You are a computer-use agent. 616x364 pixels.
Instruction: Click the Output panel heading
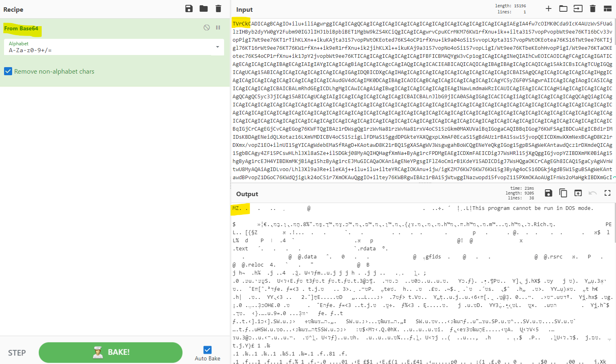point(247,194)
